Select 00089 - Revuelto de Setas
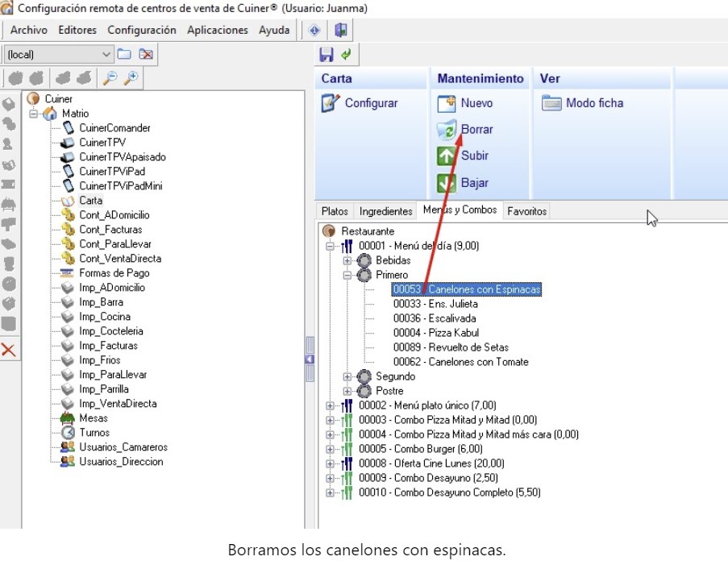The width and height of the screenshot is (728, 569). 451,347
